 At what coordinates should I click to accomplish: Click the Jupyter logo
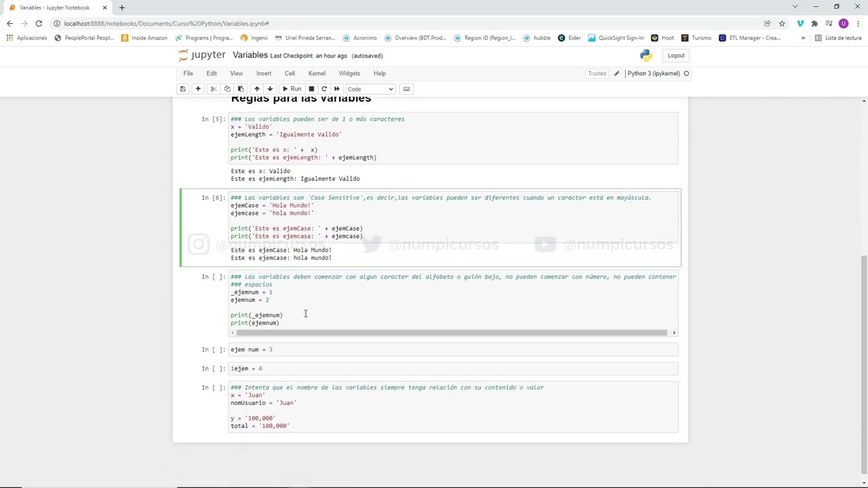202,55
